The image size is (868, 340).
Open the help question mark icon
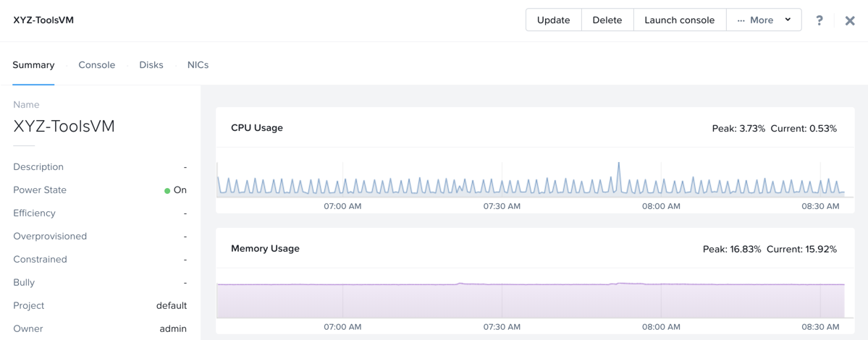click(x=819, y=20)
